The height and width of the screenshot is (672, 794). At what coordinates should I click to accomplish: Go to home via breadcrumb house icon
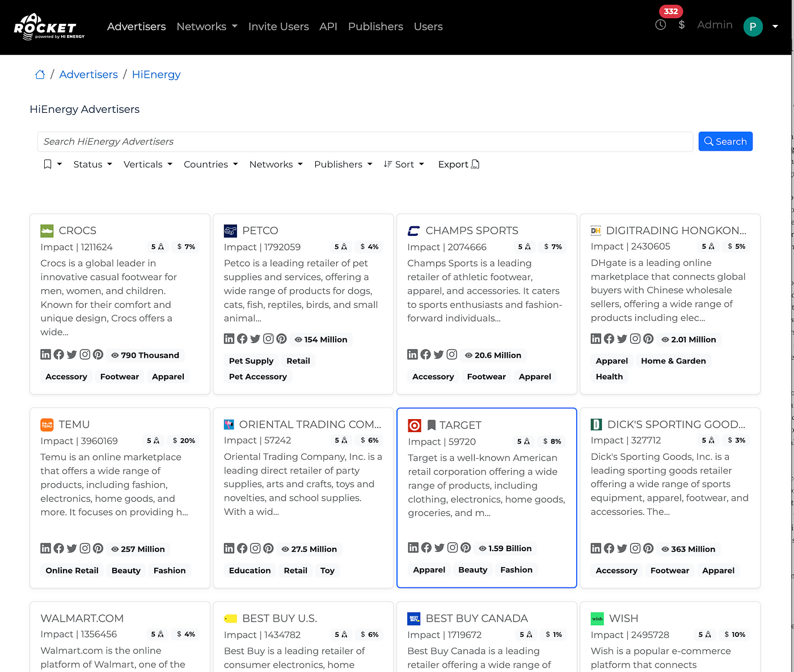click(x=40, y=74)
